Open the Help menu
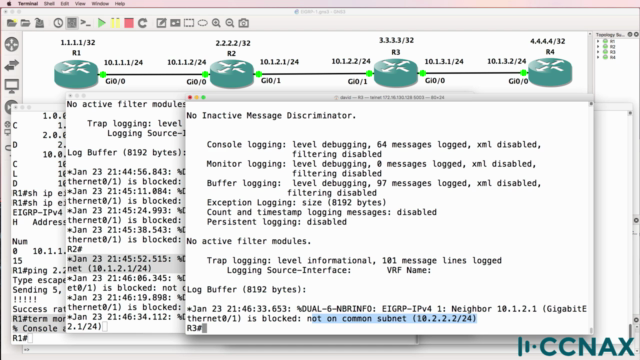The image size is (640, 360). (120, 4)
